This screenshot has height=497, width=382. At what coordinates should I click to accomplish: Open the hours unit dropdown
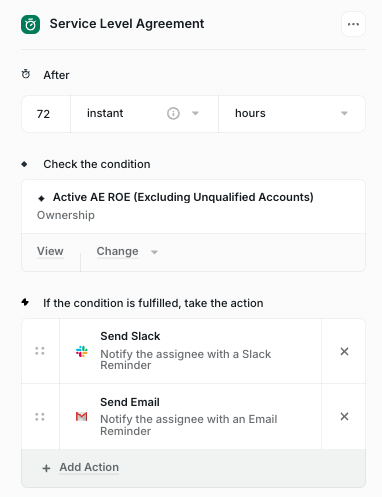pos(292,114)
